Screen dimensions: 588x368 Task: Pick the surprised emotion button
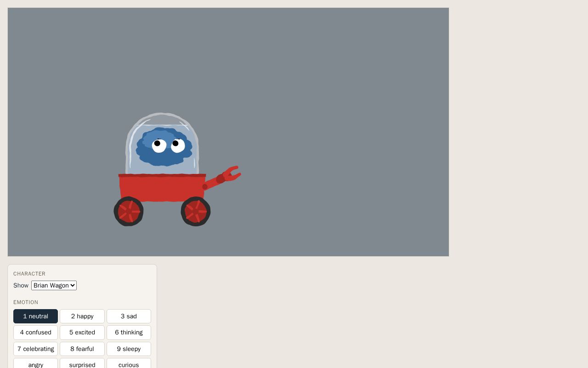point(82,363)
